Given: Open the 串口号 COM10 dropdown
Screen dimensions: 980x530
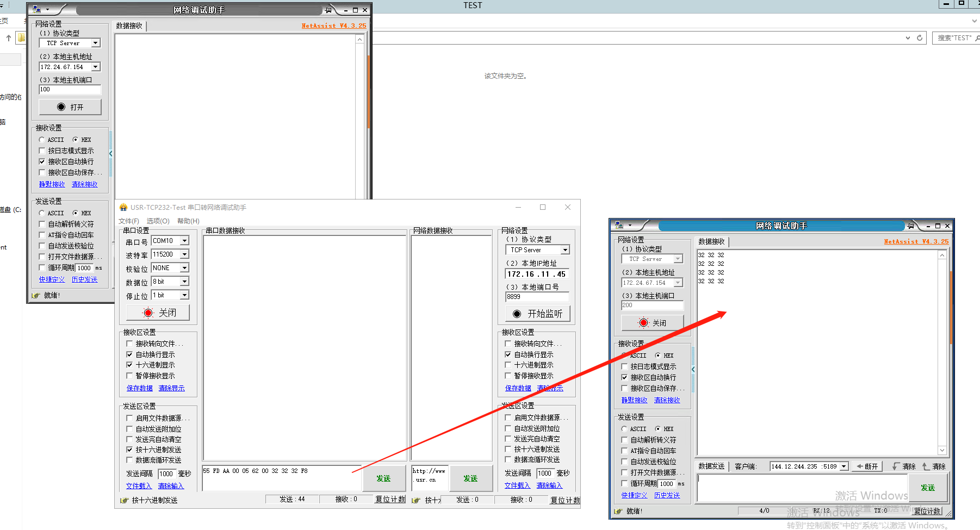Looking at the screenshot, I should pos(184,241).
